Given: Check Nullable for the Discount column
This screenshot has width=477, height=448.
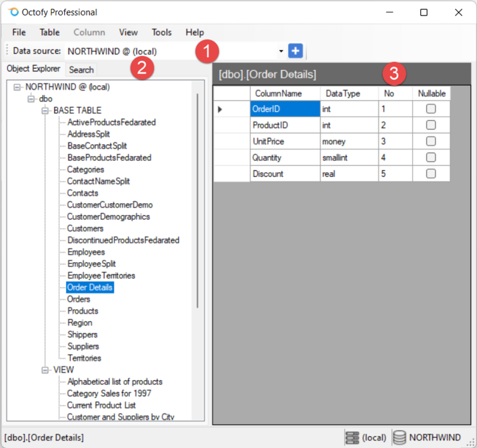Looking at the screenshot, I should click(431, 173).
